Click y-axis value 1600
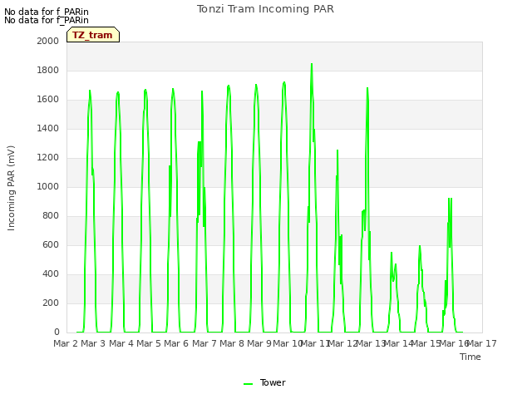 click(x=48, y=100)
